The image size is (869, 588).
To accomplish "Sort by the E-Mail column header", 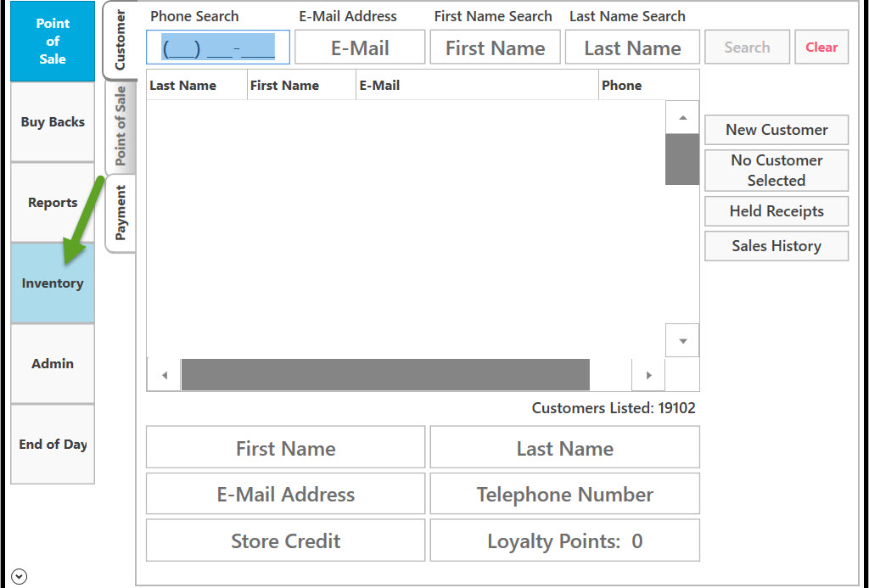I will (x=477, y=86).
